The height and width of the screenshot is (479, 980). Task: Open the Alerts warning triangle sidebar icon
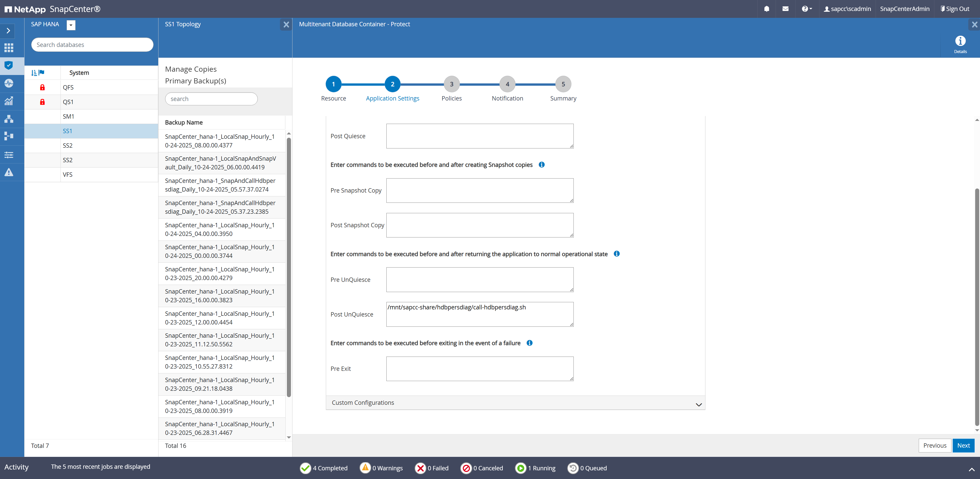9,172
